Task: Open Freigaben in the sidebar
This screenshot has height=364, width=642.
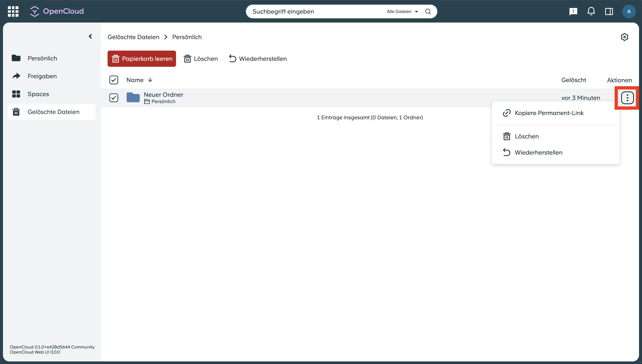Action: (x=52, y=76)
